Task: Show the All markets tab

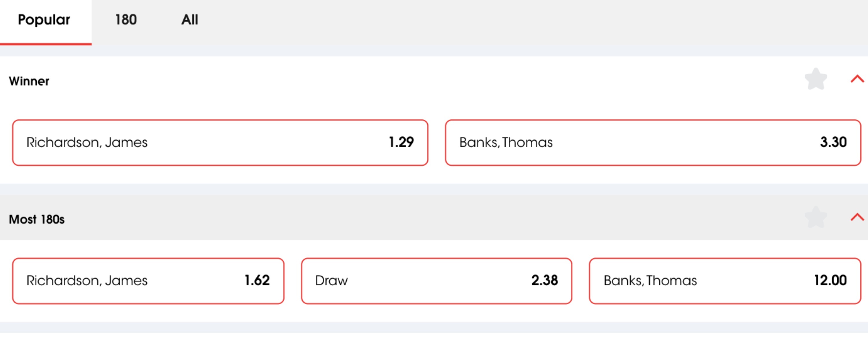Action: pos(190,20)
